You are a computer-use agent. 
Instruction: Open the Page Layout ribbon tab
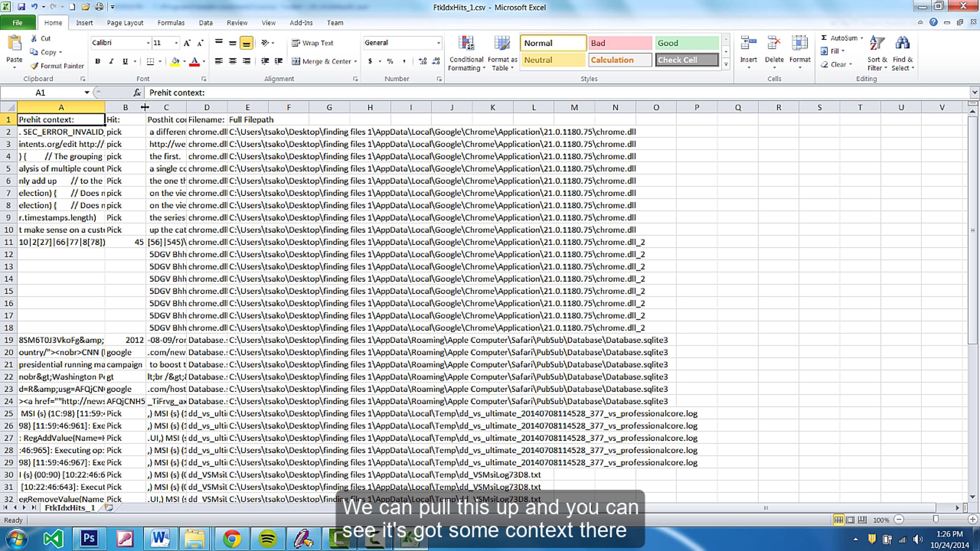125,23
